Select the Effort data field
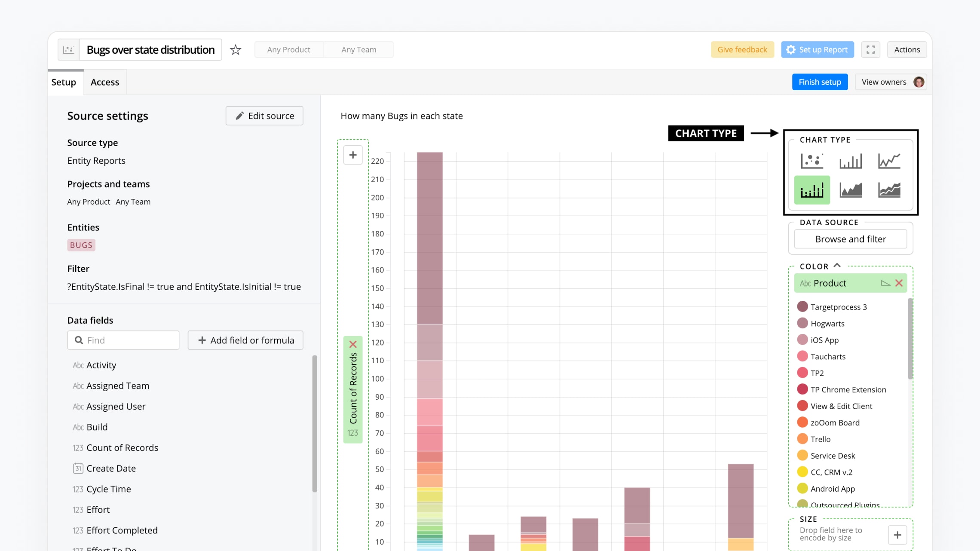Image resolution: width=980 pixels, height=551 pixels. (98, 509)
